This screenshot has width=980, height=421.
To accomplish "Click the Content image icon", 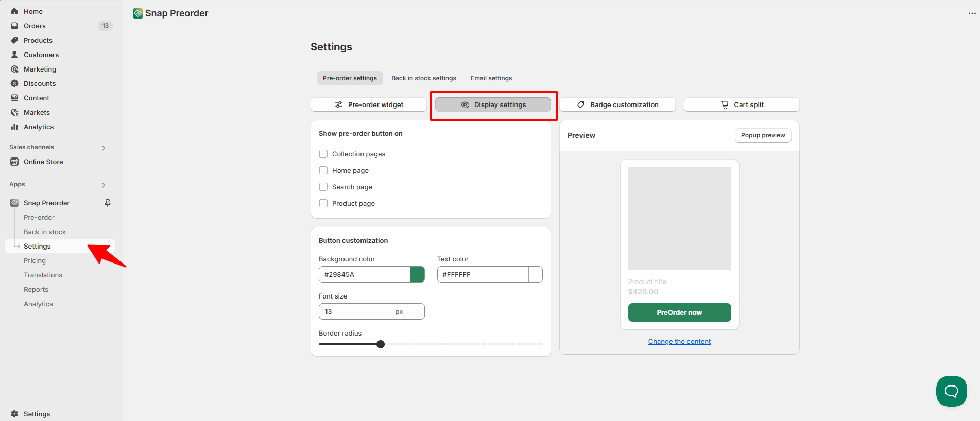I will (14, 98).
